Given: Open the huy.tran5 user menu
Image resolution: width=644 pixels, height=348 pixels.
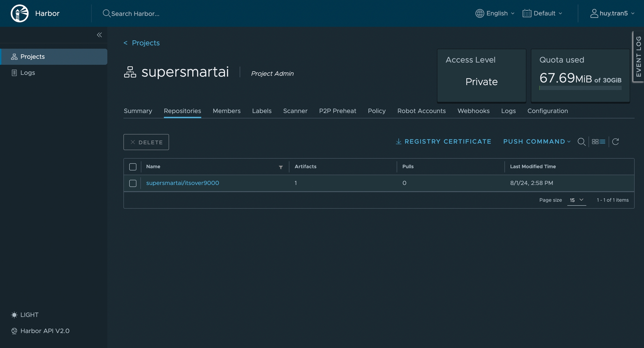Looking at the screenshot, I should (612, 13).
